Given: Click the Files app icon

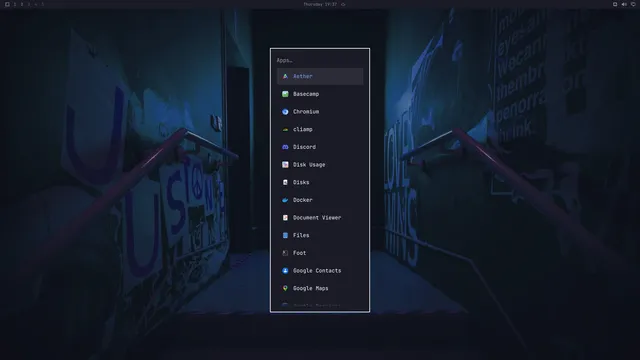Looking at the screenshot, I should coord(285,235).
